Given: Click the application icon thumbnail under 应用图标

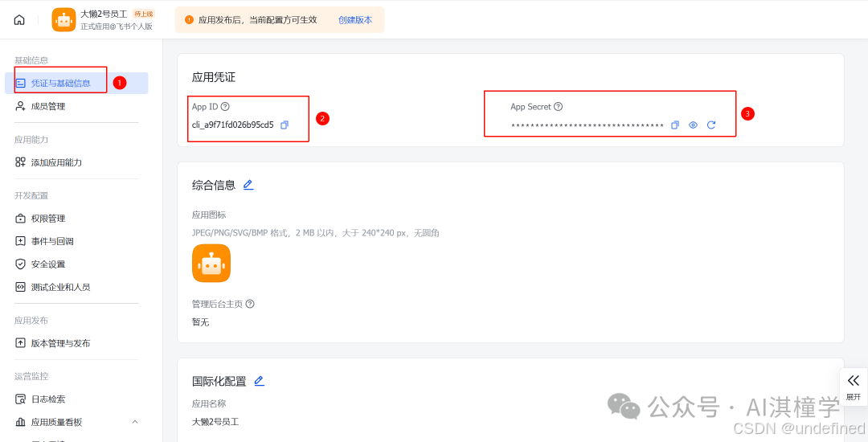Looking at the screenshot, I should point(211,264).
